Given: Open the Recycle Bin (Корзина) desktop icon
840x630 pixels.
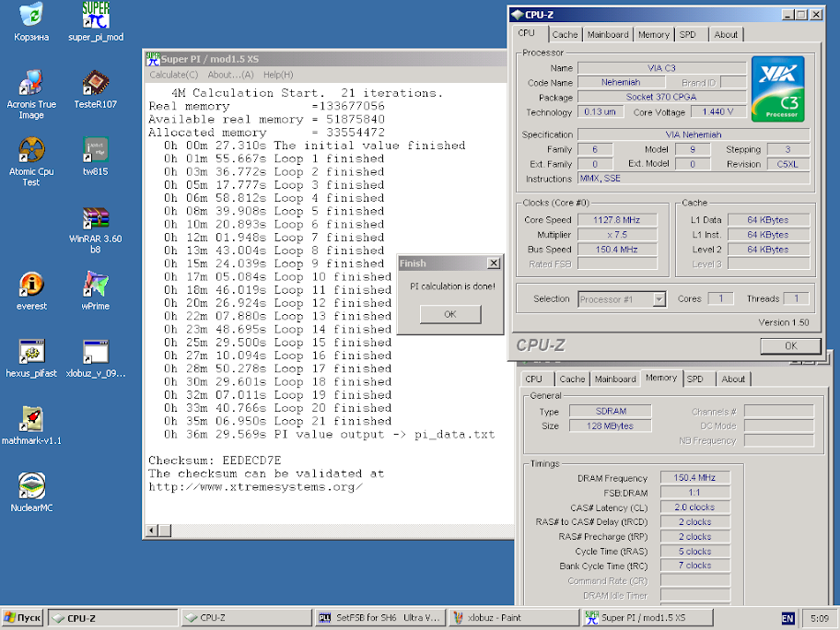Looking at the screenshot, I should (x=31, y=22).
